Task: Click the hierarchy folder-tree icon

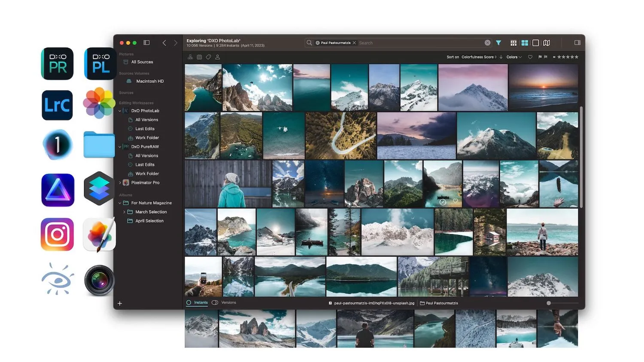Action: 190,57
